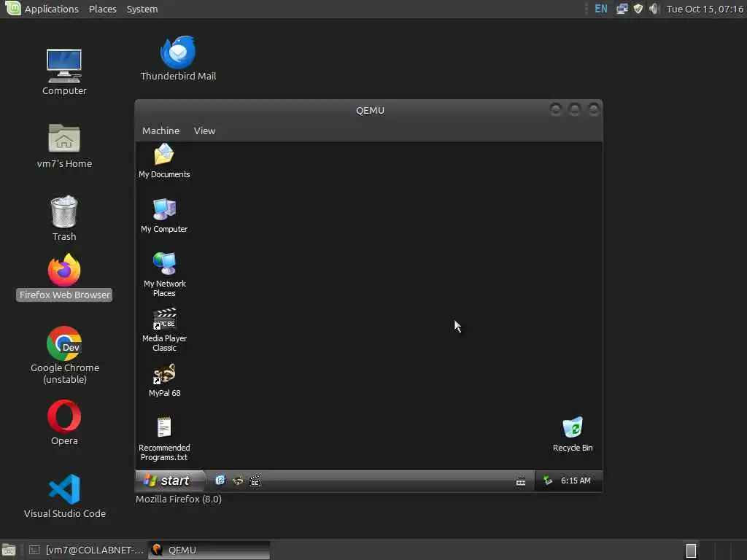Click the top panel date and time
This screenshot has width=747, height=560.
click(705, 9)
